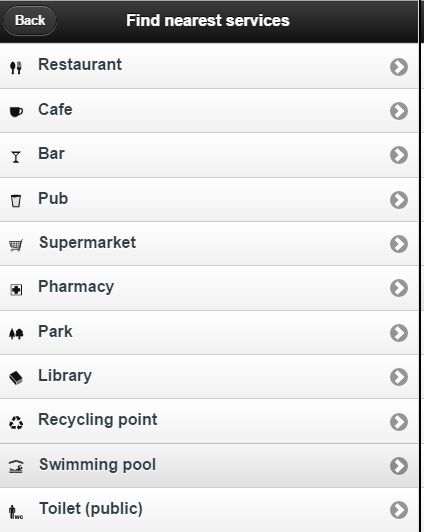
Task: Open the Swimming pool text label
Action: tap(97, 465)
